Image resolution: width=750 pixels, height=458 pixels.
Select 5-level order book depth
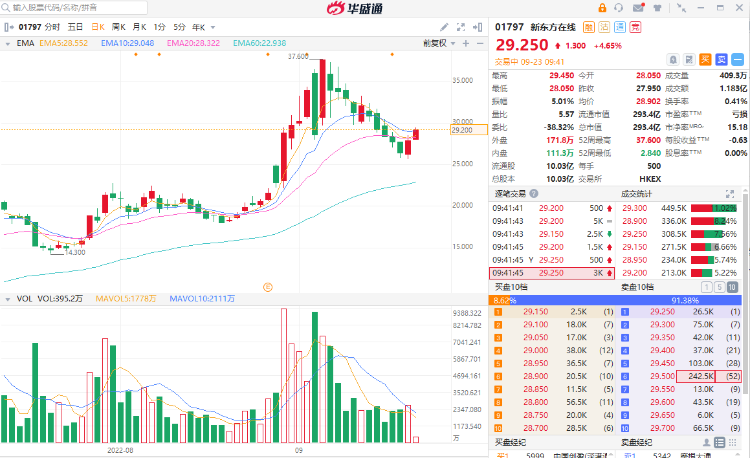pos(719,287)
